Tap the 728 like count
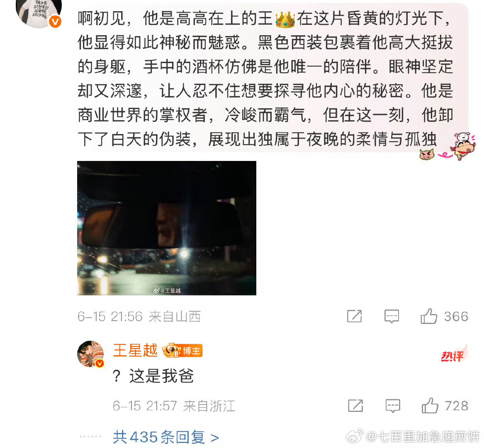 (x=457, y=406)
